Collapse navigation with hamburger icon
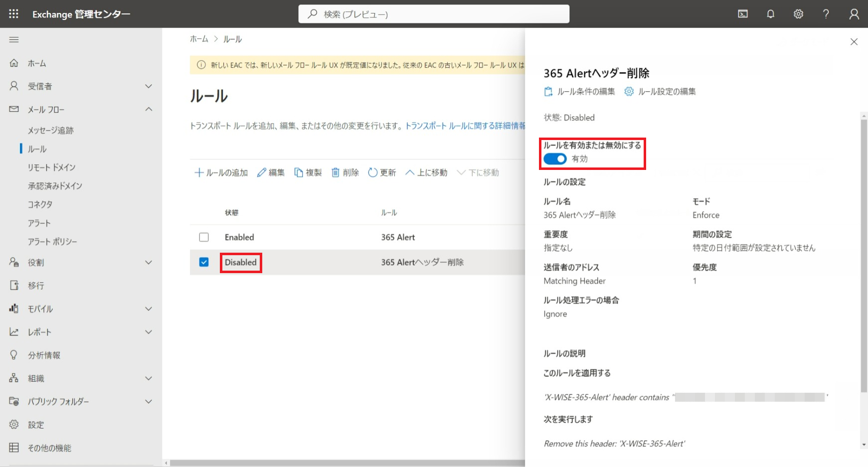The height and width of the screenshot is (467, 868). (14, 39)
